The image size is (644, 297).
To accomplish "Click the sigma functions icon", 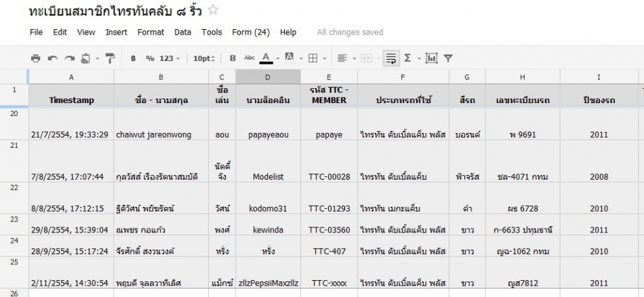I will tap(407, 58).
